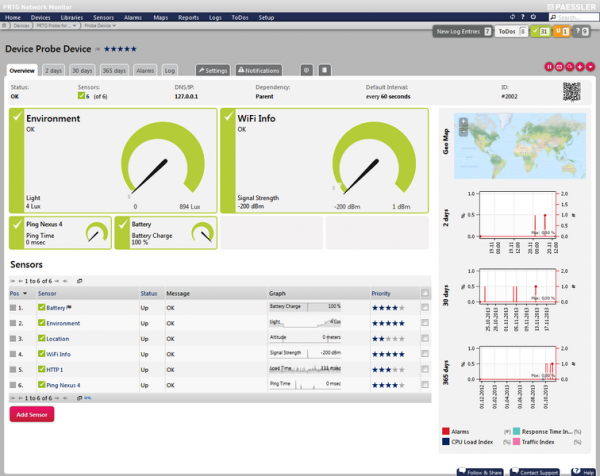Screen dimensions: 600x476
Task: Click the history page tab icon
Action: (x=324, y=70)
